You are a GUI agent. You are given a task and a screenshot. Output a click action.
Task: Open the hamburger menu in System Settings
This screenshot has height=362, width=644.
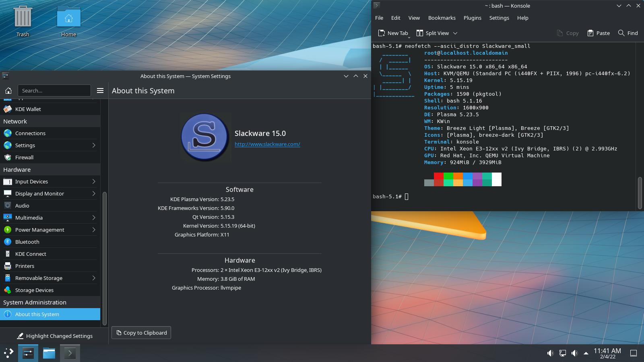pyautogui.click(x=100, y=90)
